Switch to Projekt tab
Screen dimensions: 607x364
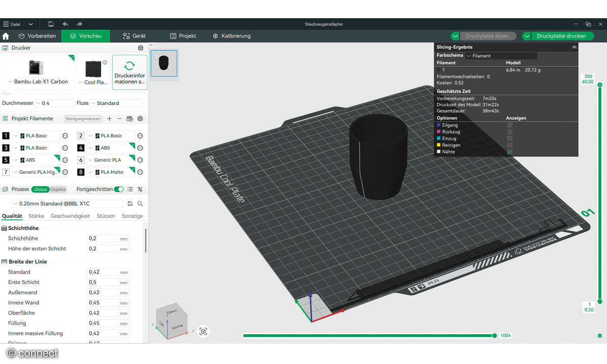(x=183, y=36)
